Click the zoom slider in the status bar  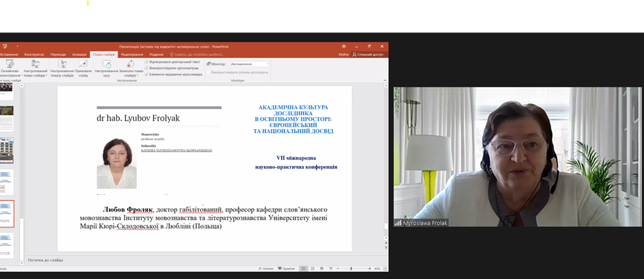pyautogui.click(x=352, y=268)
